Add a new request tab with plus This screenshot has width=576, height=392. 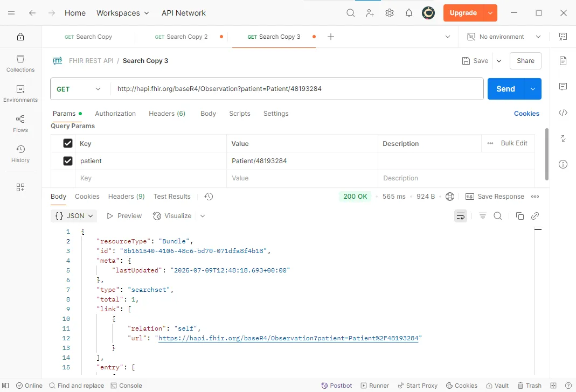coord(331,37)
